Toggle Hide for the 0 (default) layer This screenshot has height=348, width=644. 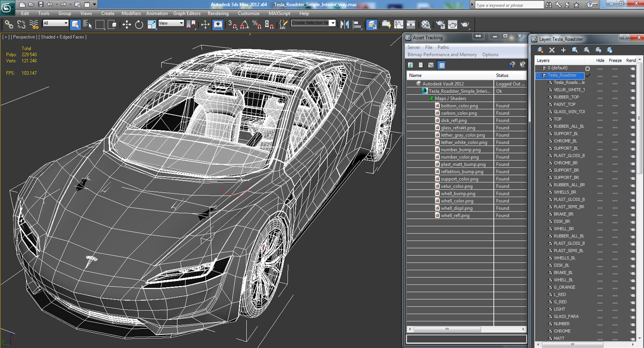point(600,69)
